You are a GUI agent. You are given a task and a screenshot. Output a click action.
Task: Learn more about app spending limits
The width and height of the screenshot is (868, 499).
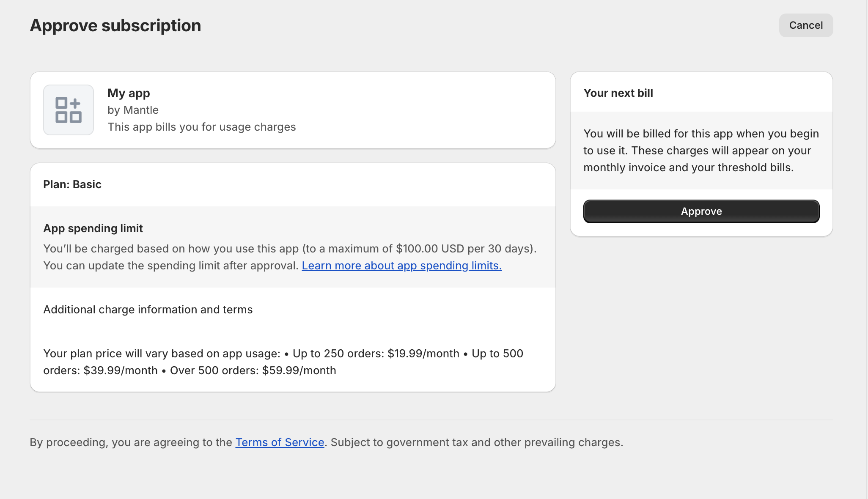click(x=401, y=265)
